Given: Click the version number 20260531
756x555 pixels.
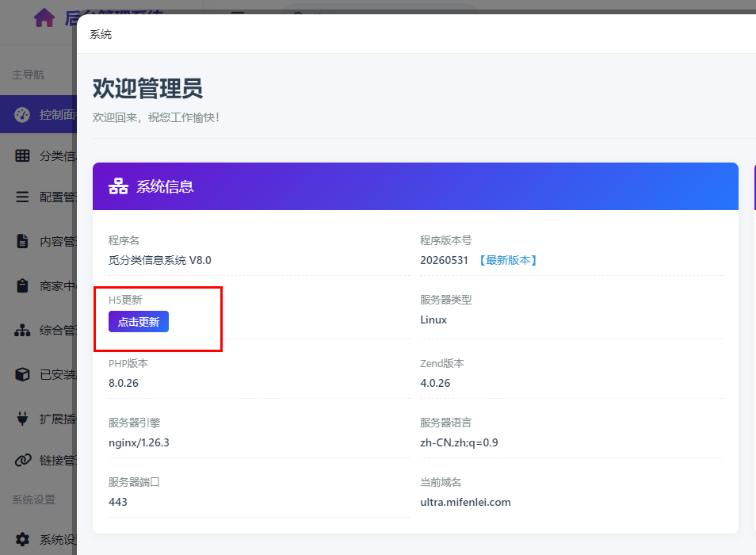Looking at the screenshot, I should [444, 260].
